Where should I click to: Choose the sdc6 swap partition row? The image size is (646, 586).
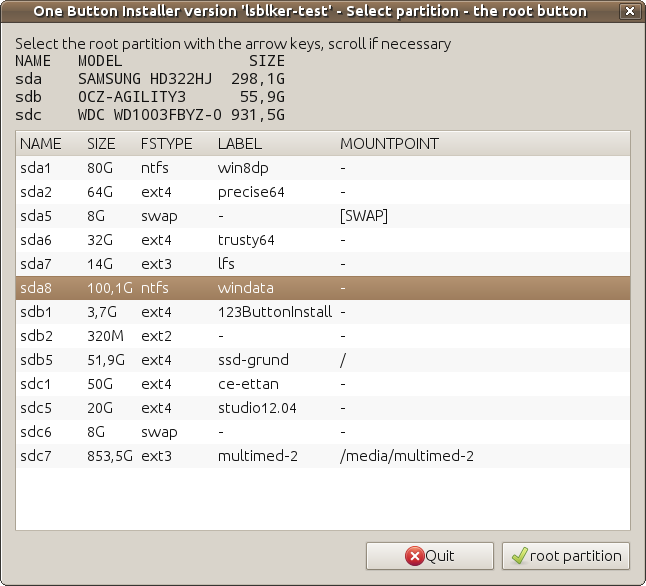coord(322,432)
